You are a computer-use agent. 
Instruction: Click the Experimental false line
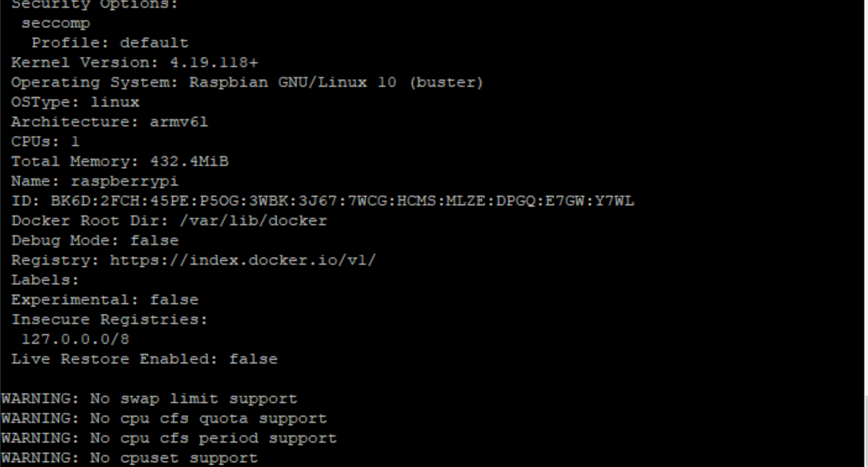coord(105,300)
